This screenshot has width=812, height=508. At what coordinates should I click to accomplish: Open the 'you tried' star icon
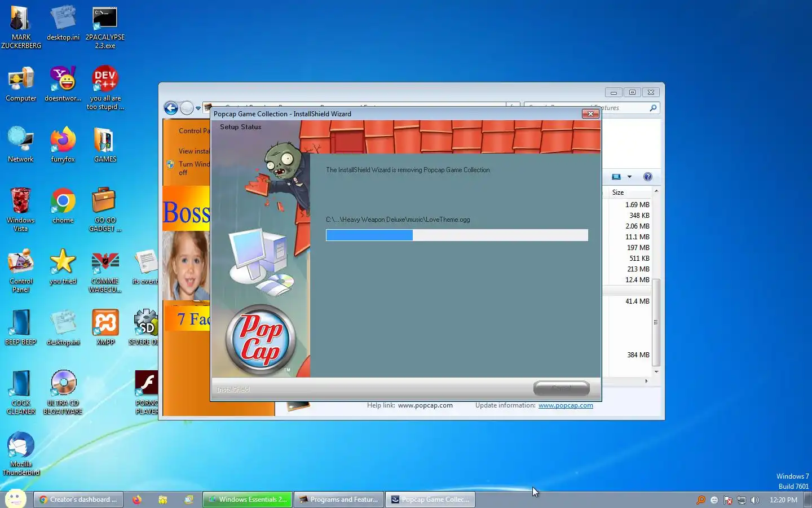click(x=63, y=267)
